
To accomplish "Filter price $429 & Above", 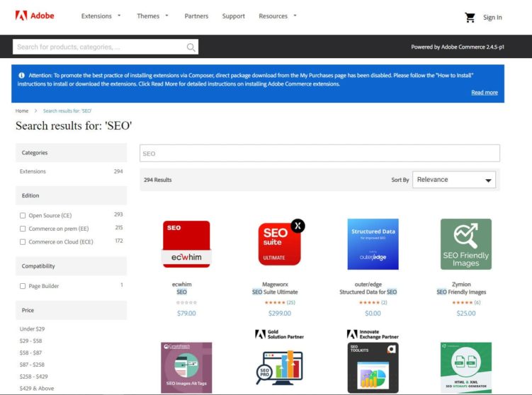I will pos(37,388).
